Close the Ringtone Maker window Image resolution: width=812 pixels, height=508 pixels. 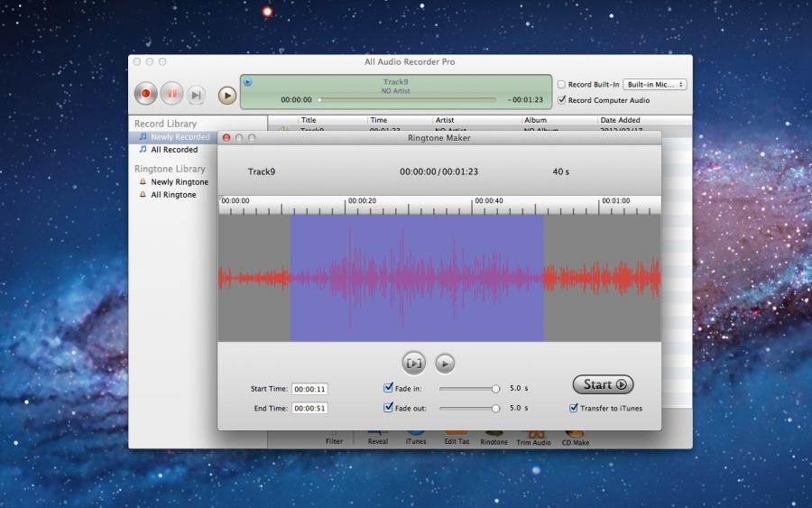(x=226, y=138)
